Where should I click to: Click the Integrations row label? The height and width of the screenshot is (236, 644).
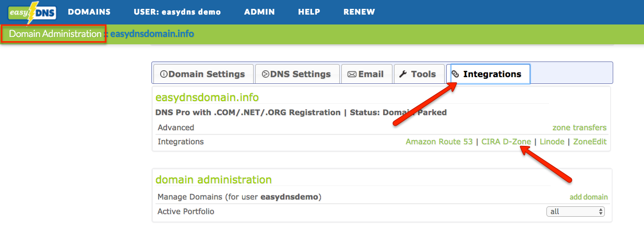pos(181,142)
